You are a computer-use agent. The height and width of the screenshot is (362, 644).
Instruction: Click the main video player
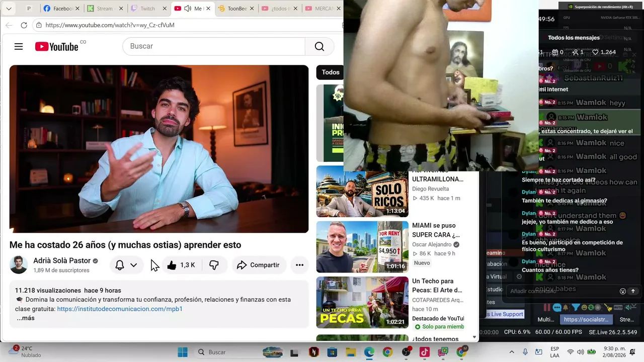(x=159, y=149)
